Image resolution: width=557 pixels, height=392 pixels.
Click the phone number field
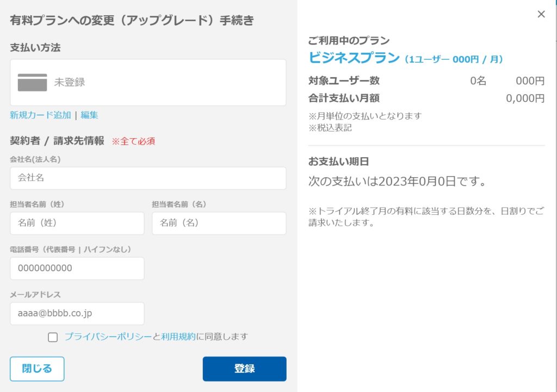(77, 268)
